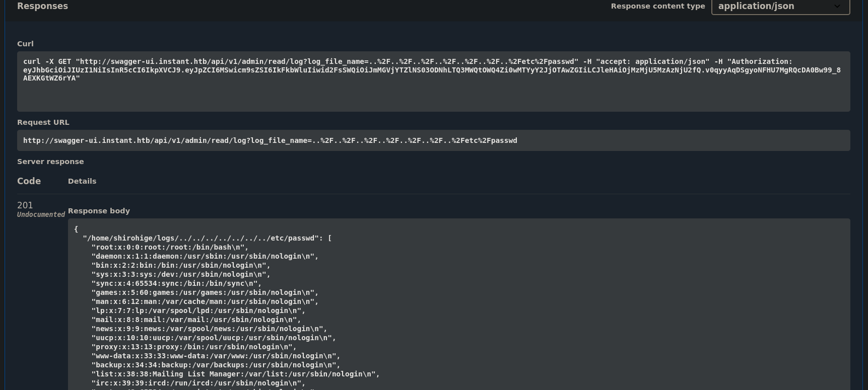Select the /home/shirohige/logs path line

tap(207, 238)
